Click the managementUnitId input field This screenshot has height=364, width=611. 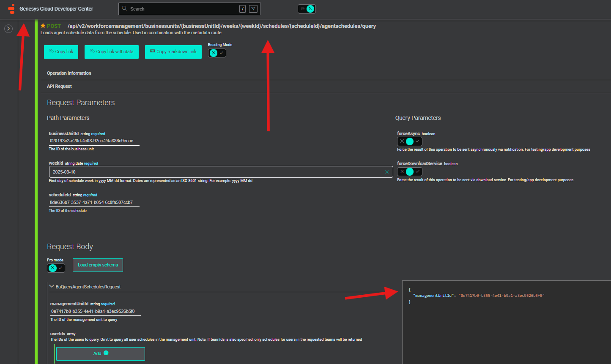[95, 312]
